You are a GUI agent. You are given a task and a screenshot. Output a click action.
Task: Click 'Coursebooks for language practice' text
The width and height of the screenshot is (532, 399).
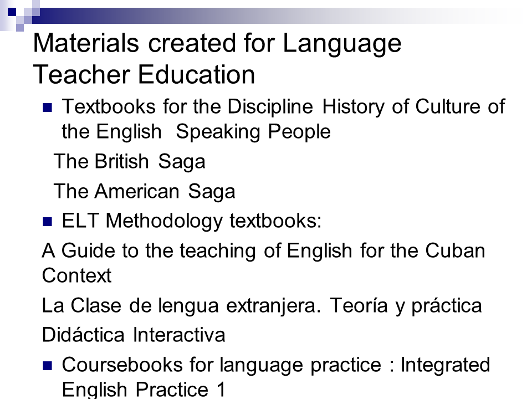[221, 365]
